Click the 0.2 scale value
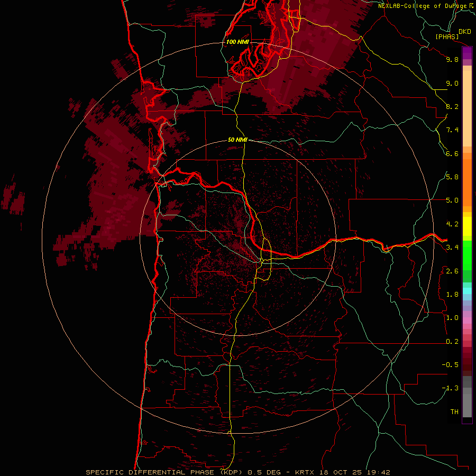 pos(452,342)
